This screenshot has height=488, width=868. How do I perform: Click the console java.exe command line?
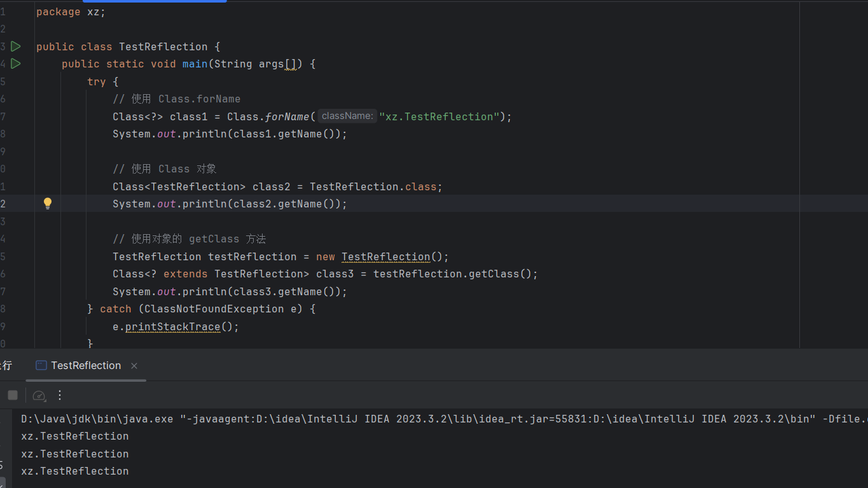pyautogui.click(x=444, y=419)
